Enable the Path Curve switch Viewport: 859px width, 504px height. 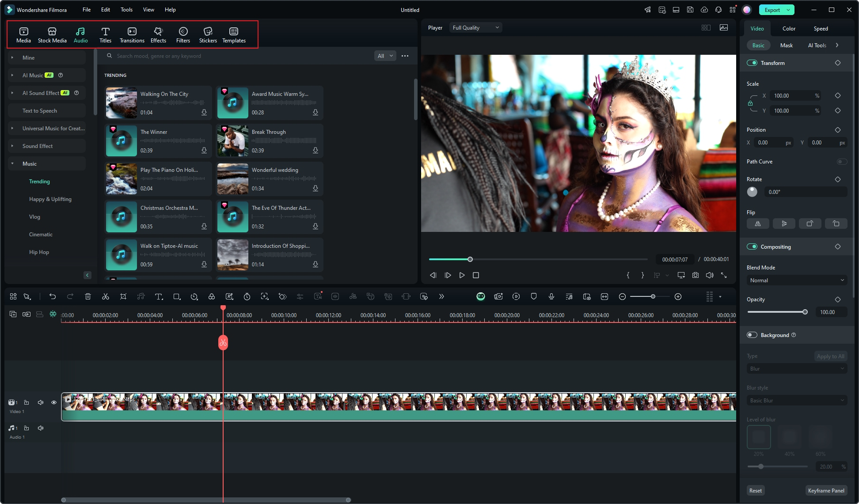click(842, 162)
